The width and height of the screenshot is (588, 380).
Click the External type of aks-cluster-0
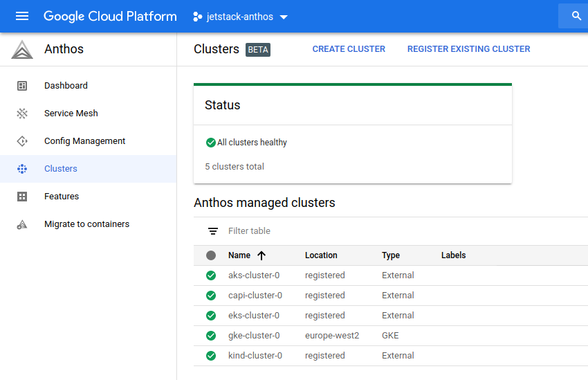[x=398, y=275]
